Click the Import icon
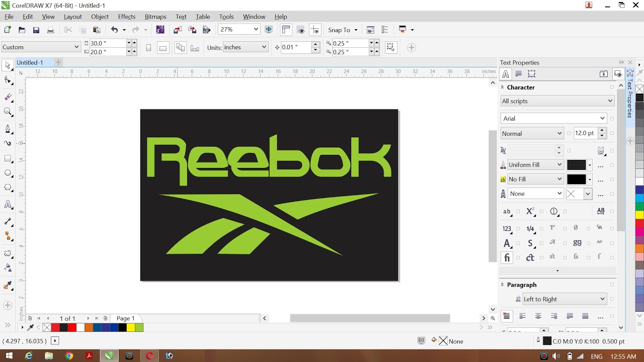The width and height of the screenshot is (644, 362). [178, 30]
